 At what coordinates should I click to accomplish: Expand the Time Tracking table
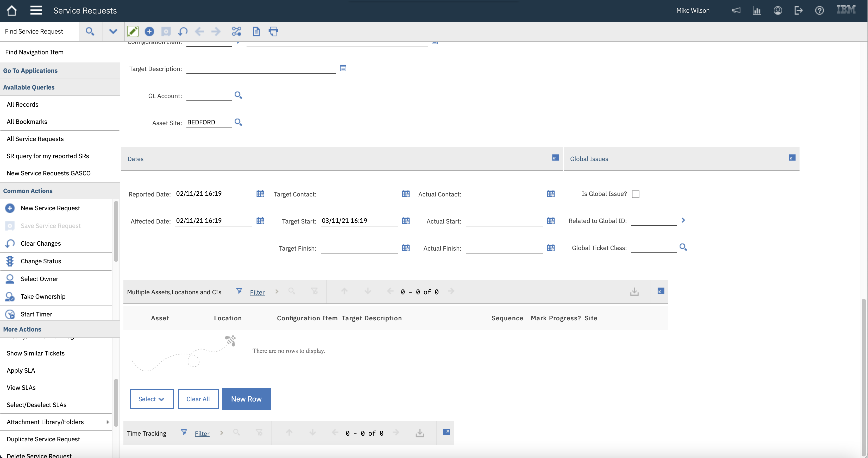[x=446, y=432]
